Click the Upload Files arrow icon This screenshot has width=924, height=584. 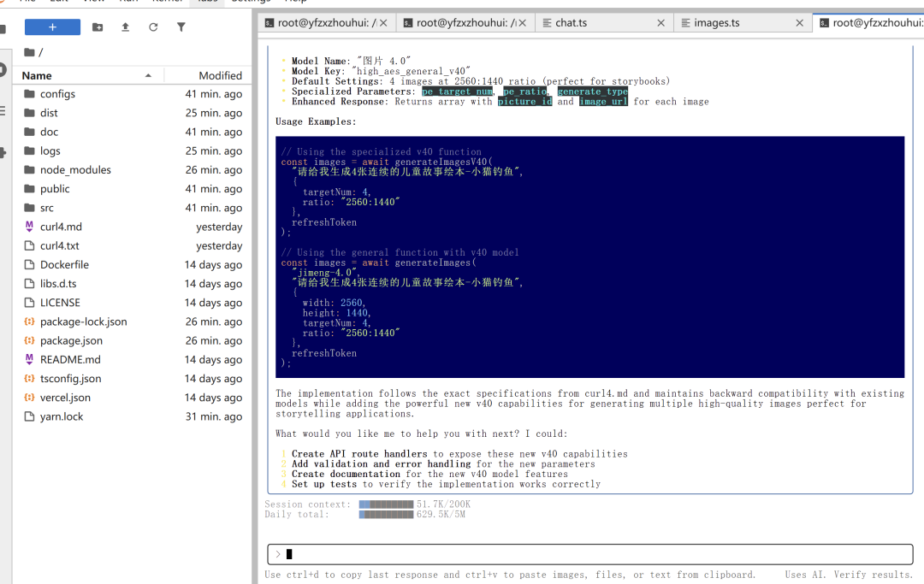126,27
